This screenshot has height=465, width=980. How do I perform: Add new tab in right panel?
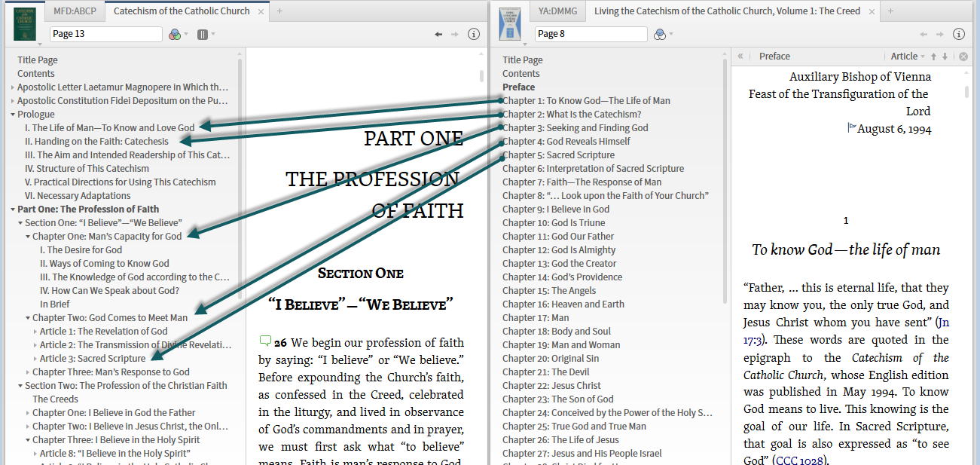pos(890,11)
